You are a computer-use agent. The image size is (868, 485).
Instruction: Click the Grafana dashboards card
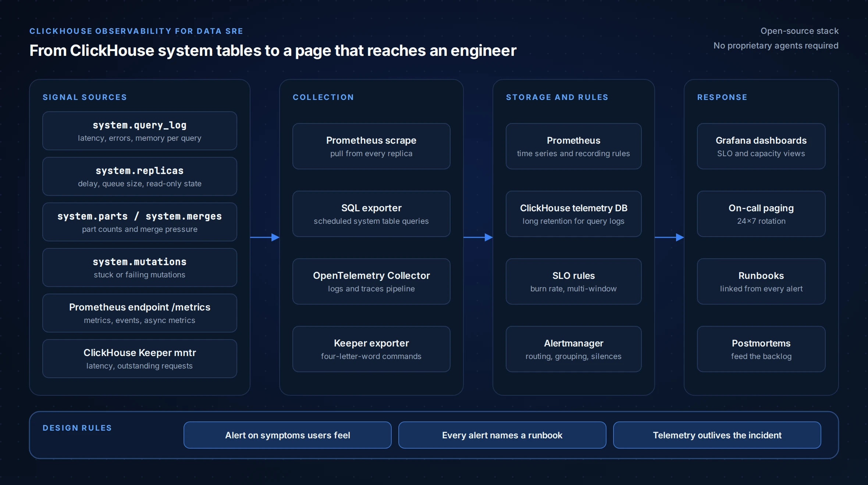761,146
